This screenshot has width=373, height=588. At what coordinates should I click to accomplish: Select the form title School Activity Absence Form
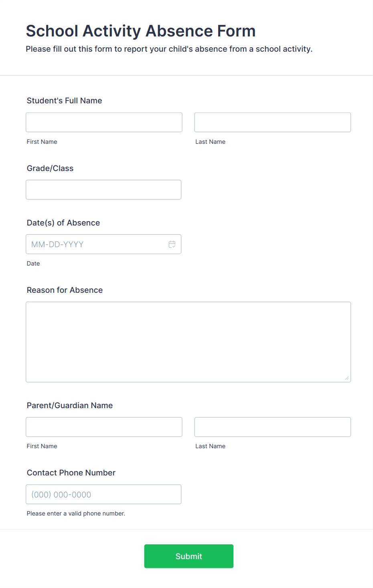tap(141, 31)
